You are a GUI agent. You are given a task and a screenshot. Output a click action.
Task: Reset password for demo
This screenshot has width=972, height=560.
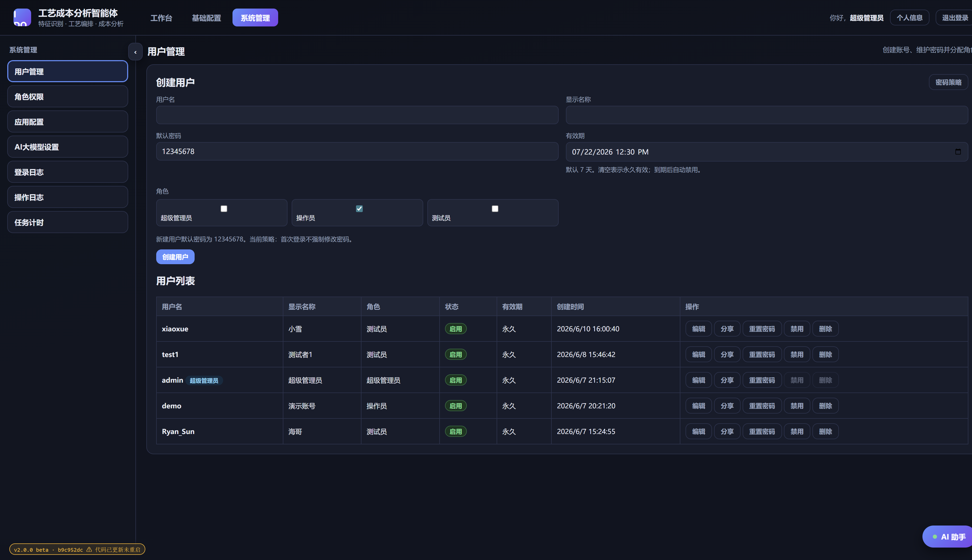[762, 406]
